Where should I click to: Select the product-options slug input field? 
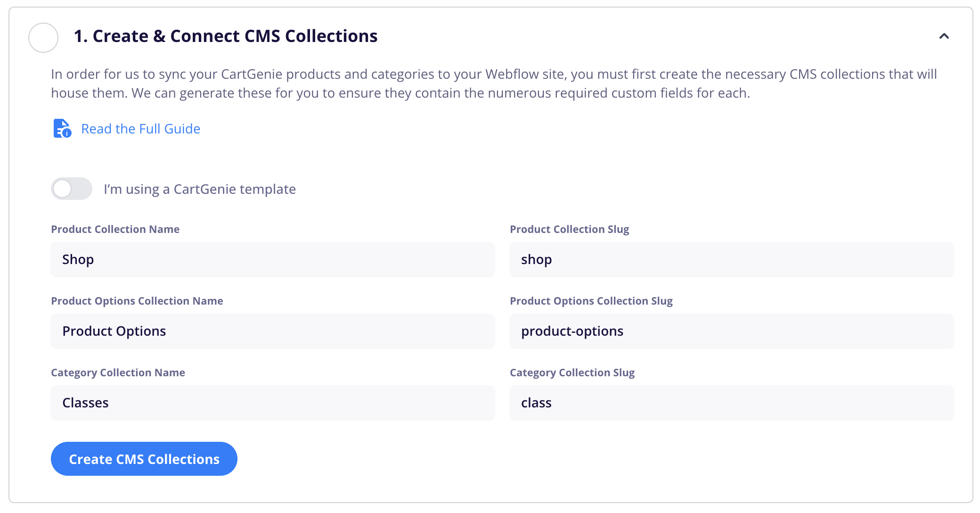732,331
